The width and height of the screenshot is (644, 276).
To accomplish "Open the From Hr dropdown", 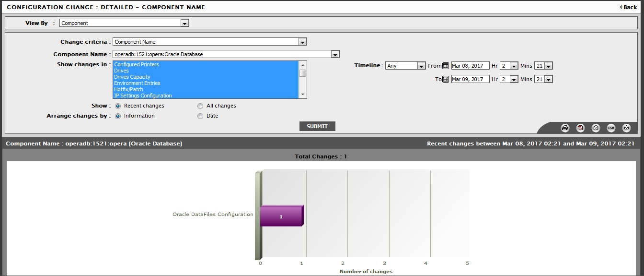I will pos(509,66).
